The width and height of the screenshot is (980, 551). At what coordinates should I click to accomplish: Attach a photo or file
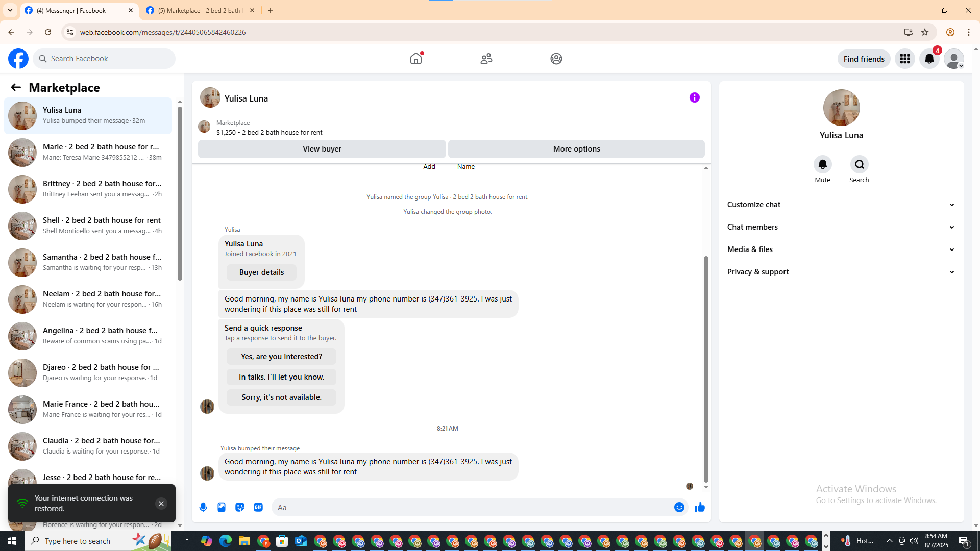pyautogui.click(x=222, y=507)
